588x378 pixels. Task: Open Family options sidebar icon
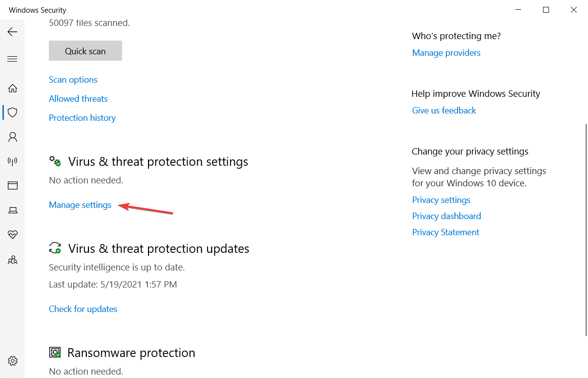[13, 260]
